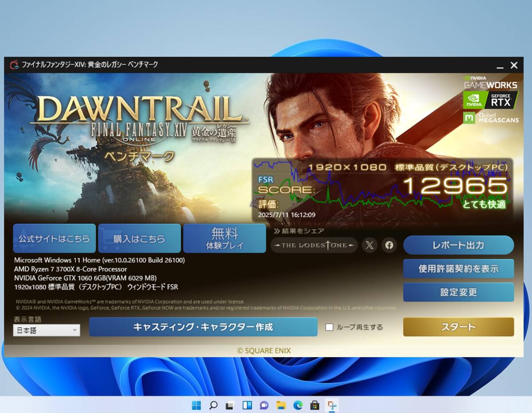Open キャスティング・キャラクター作成 button

[203, 327]
